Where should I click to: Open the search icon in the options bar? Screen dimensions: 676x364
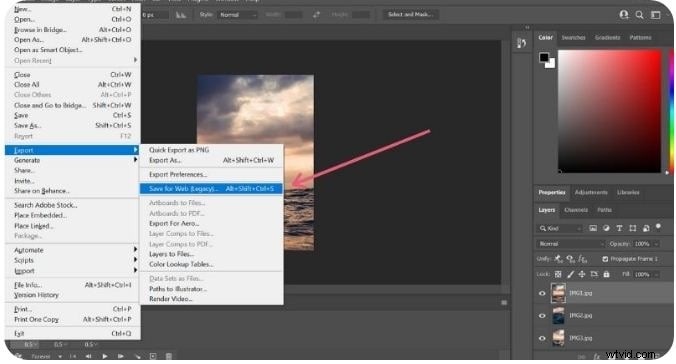point(639,15)
